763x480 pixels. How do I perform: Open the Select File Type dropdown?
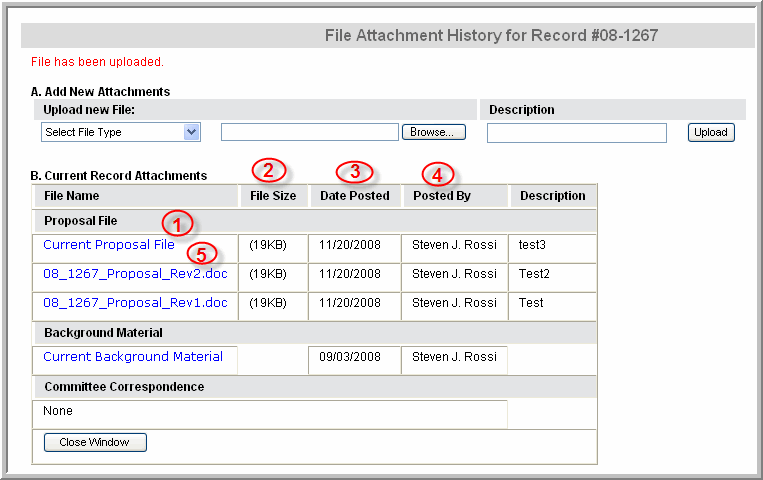tap(121, 132)
